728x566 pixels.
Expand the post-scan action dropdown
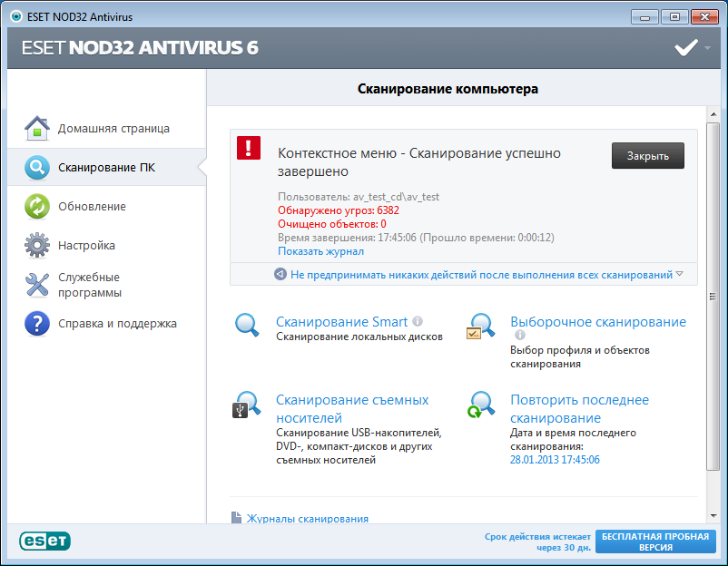(679, 274)
